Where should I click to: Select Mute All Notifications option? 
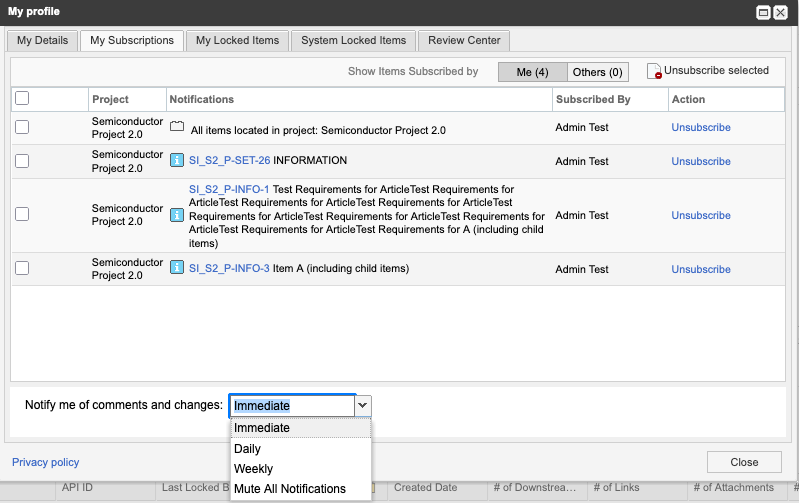coord(301,489)
